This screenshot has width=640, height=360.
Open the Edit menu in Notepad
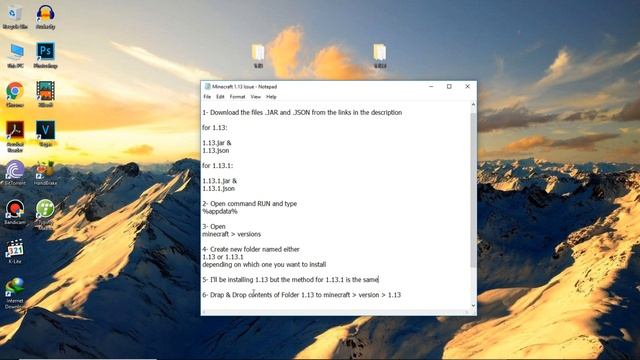click(220, 97)
